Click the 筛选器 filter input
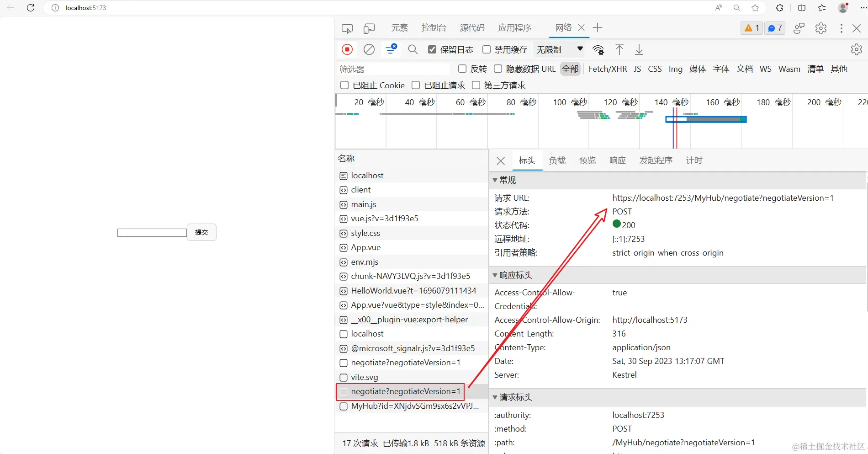The height and width of the screenshot is (454, 868). [x=394, y=69]
